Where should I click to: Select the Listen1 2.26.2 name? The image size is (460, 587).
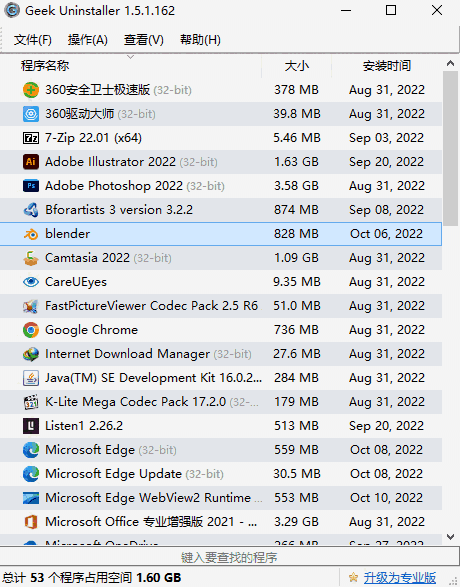[x=84, y=426]
